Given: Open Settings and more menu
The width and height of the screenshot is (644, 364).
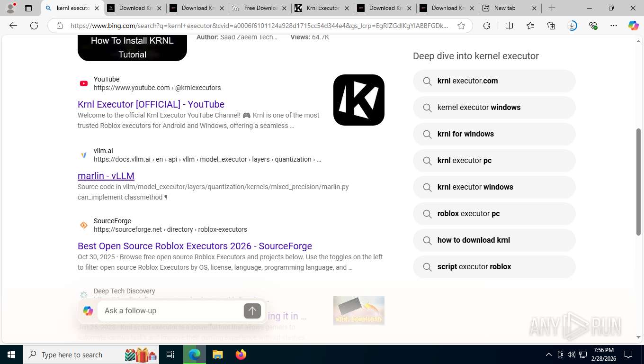Looking at the screenshot, I should (614, 26).
